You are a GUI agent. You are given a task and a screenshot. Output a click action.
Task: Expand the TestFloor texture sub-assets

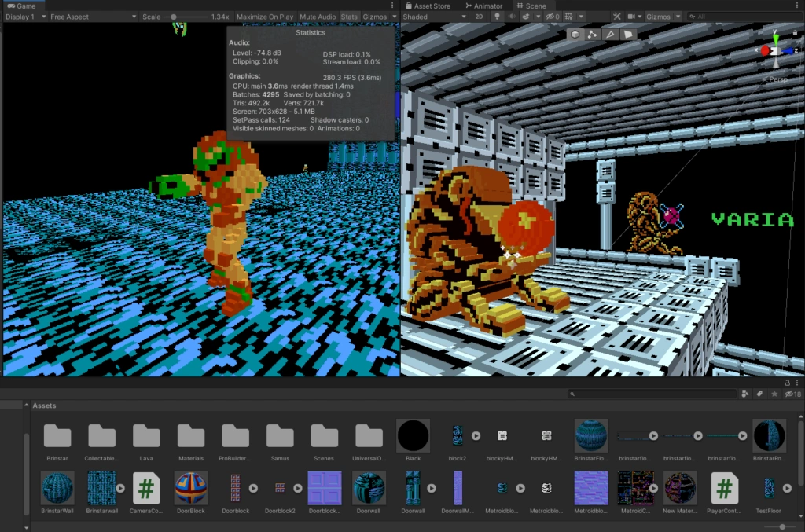tap(787, 489)
